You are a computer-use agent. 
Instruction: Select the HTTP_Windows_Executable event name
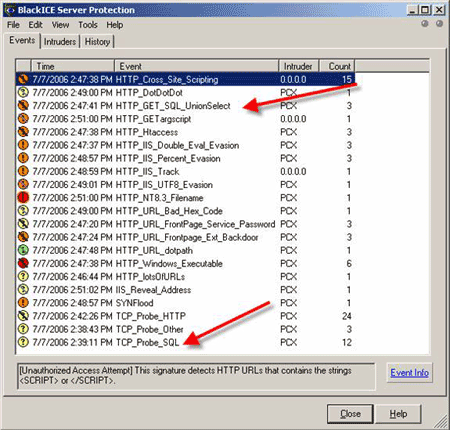[169, 264]
